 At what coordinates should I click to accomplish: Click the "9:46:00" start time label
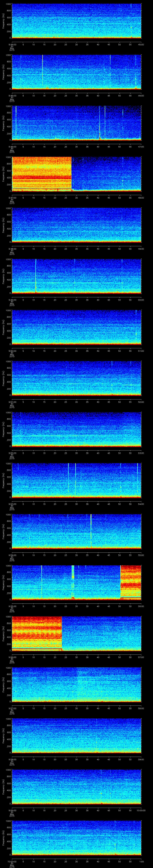tap(12, 147)
